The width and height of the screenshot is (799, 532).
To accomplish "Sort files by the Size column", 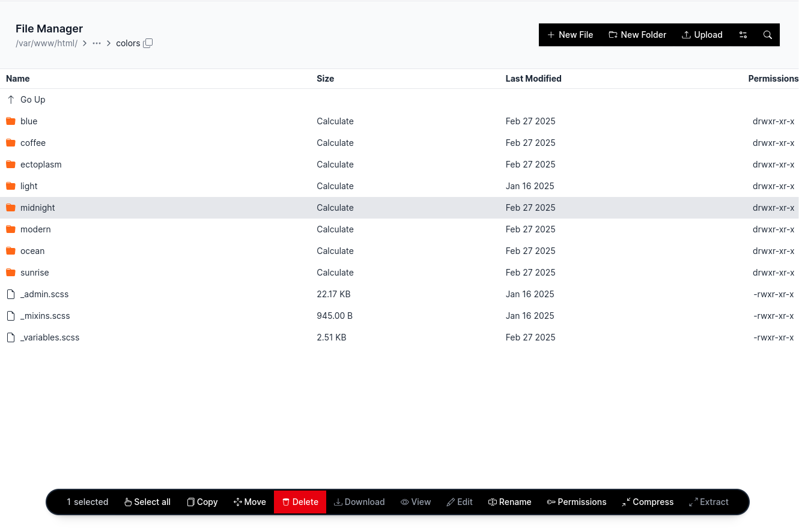I will 325,79.
